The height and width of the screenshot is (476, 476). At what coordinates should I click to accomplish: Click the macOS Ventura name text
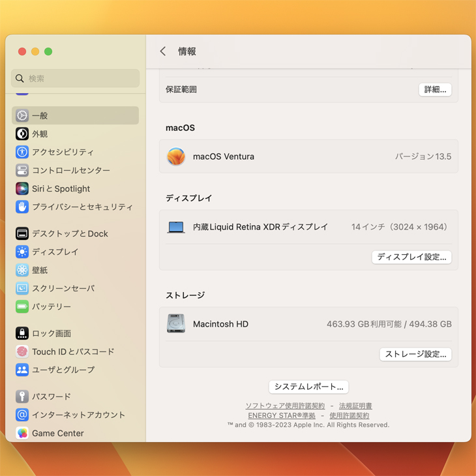pyautogui.click(x=224, y=156)
